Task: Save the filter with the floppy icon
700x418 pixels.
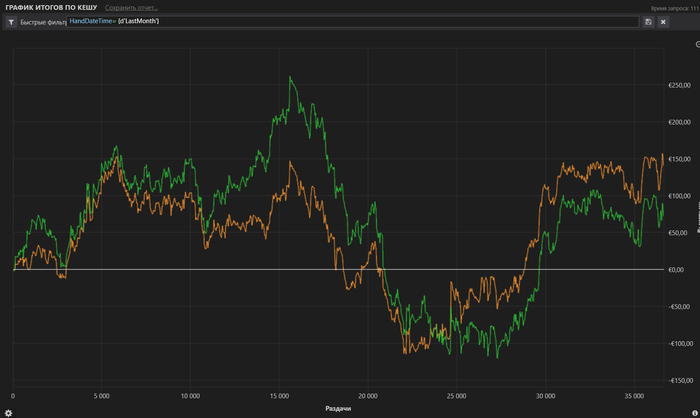Action: [x=648, y=21]
